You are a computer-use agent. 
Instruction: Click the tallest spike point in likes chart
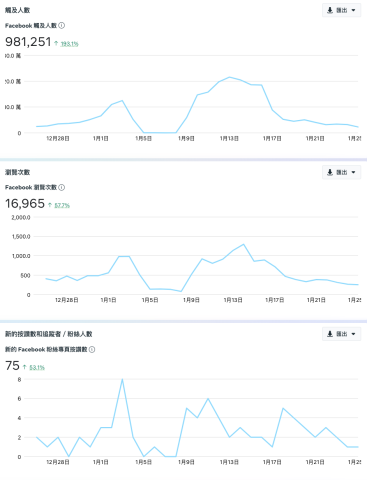point(122,379)
